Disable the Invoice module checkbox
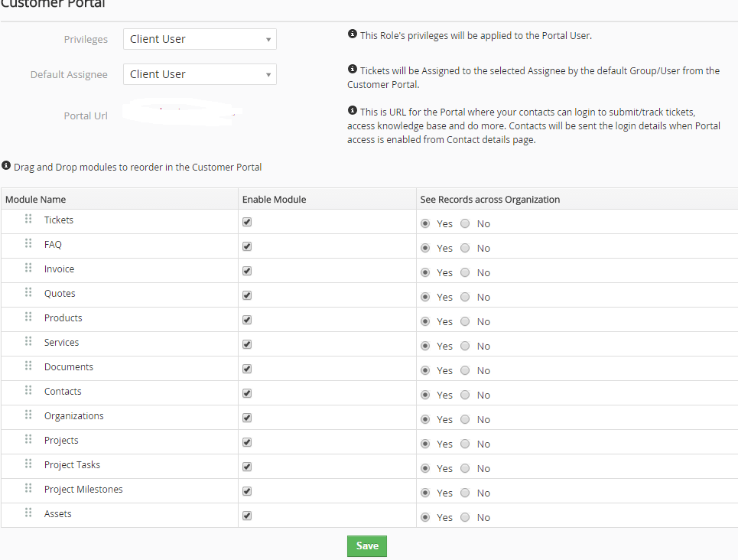The image size is (738, 560). (247, 271)
